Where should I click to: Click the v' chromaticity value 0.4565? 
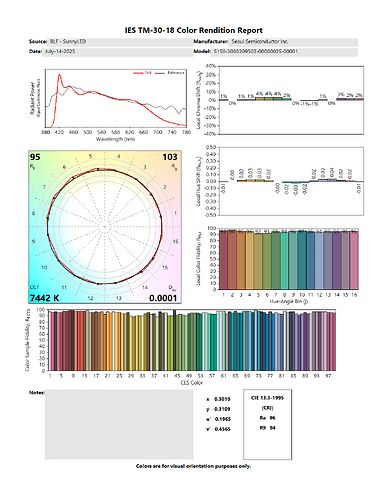pos(222,429)
